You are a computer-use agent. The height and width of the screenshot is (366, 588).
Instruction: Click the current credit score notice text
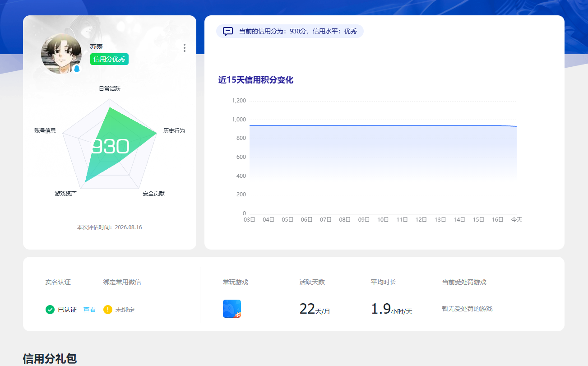(298, 31)
